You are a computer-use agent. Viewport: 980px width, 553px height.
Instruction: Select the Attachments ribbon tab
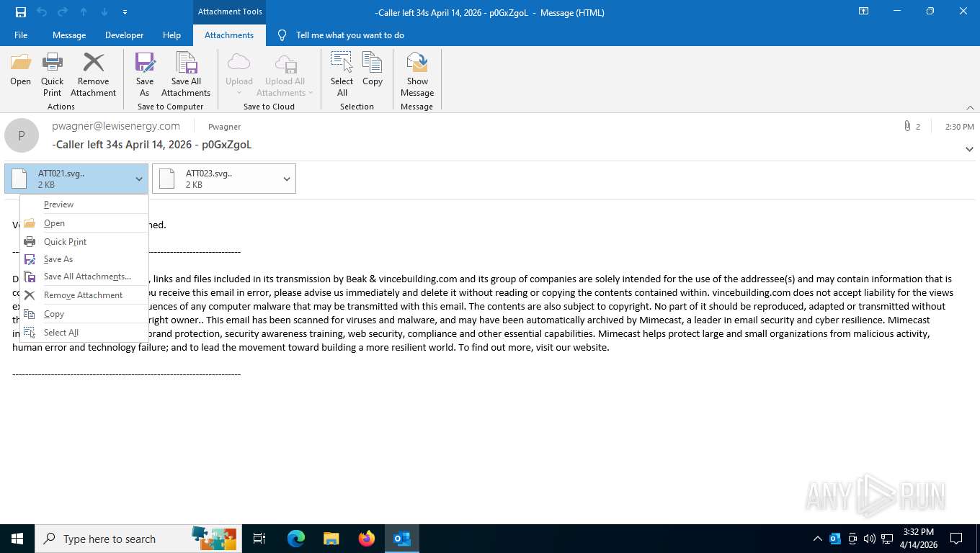(x=229, y=35)
